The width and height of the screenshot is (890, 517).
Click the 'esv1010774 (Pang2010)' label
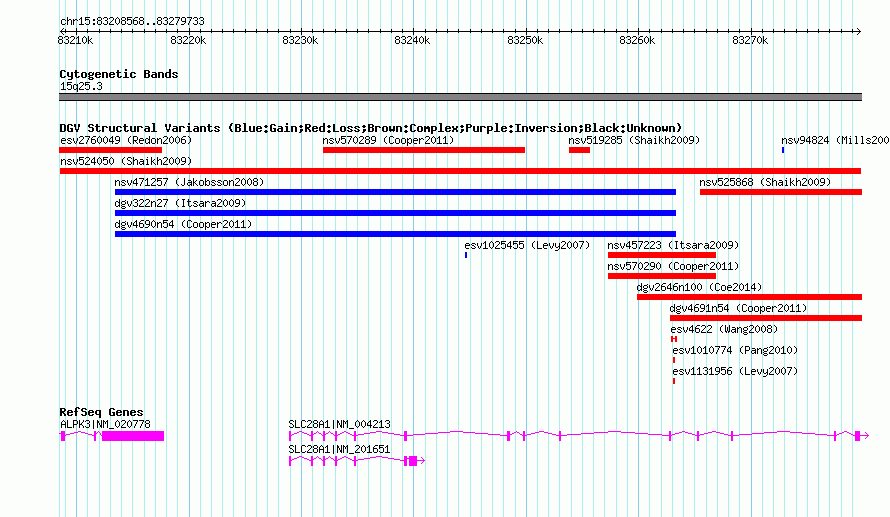click(735, 350)
